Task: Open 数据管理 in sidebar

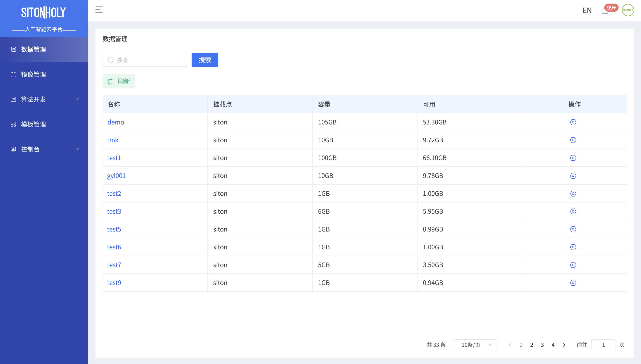Action: coord(44,49)
